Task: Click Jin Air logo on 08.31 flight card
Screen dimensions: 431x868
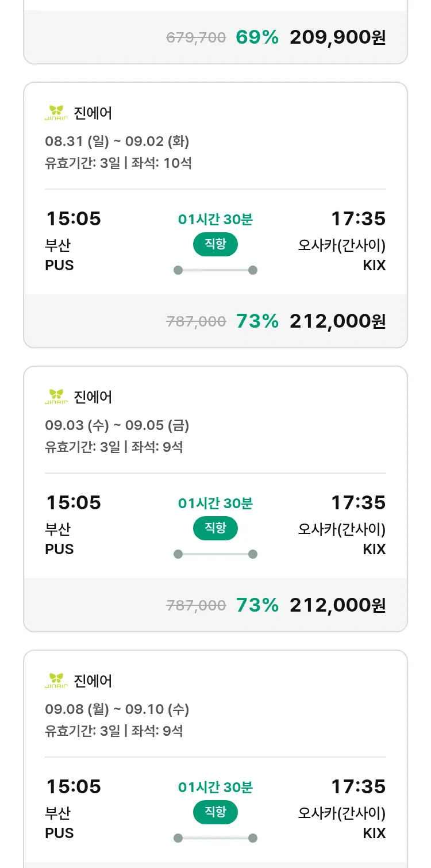Action: pyautogui.click(x=56, y=113)
